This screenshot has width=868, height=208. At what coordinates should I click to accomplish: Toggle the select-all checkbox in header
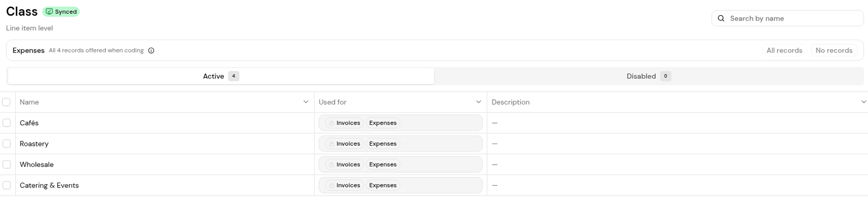7,102
